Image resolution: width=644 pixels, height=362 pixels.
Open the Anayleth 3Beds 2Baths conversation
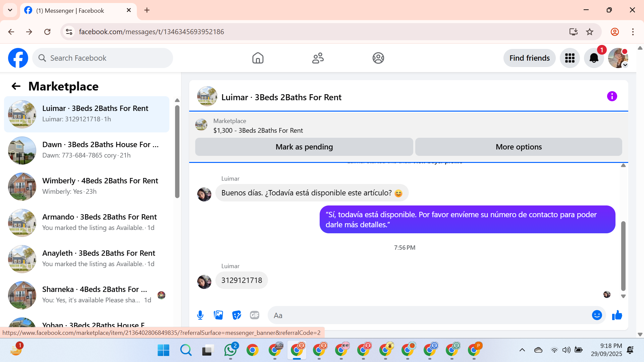[87, 259]
